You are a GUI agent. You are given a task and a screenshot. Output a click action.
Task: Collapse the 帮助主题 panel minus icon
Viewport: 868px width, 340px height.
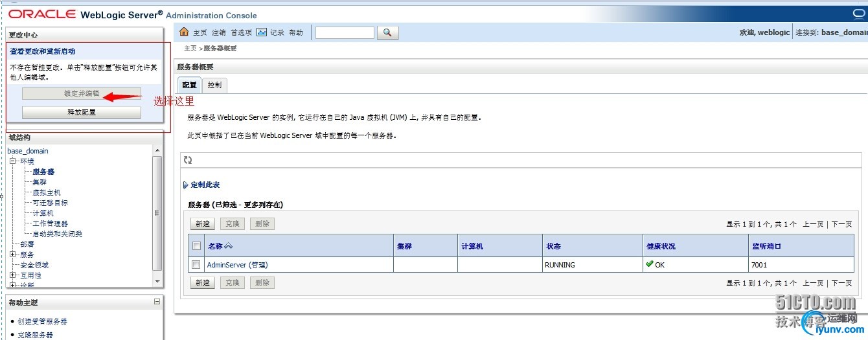coord(157,302)
